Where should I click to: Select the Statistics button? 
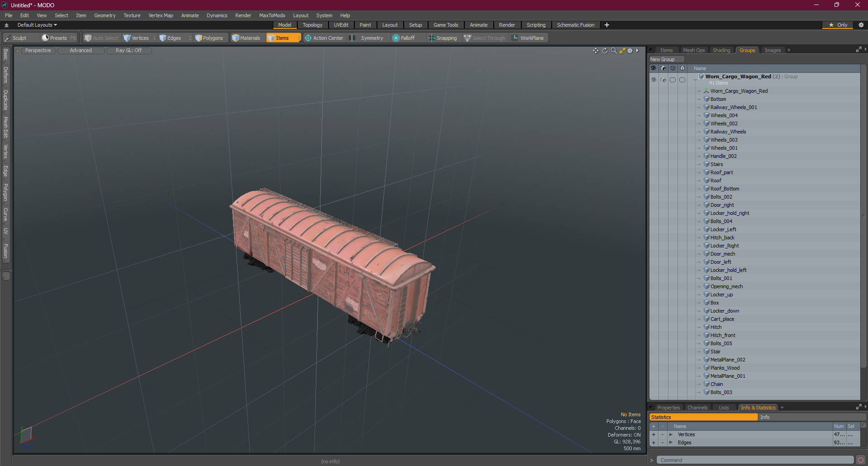[703, 417]
